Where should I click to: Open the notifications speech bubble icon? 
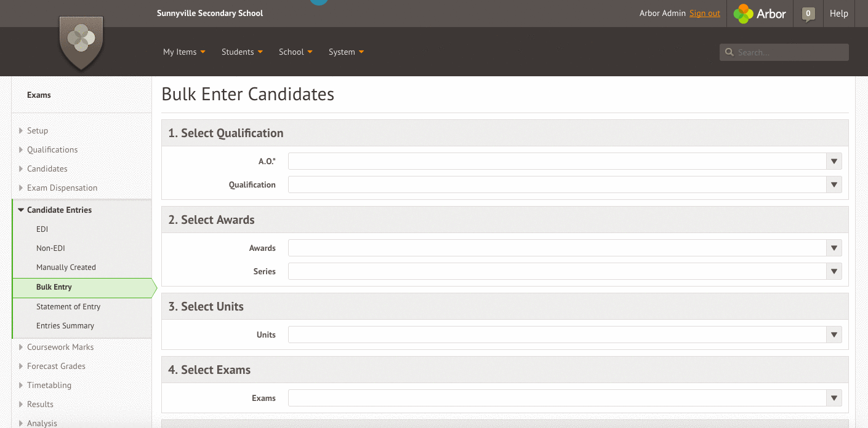[x=808, y=14]
